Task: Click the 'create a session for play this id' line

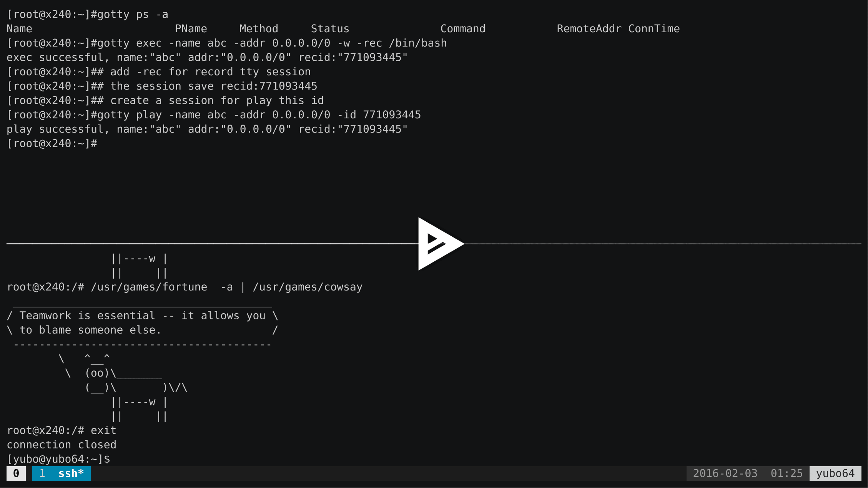Action: coord(165,101)
